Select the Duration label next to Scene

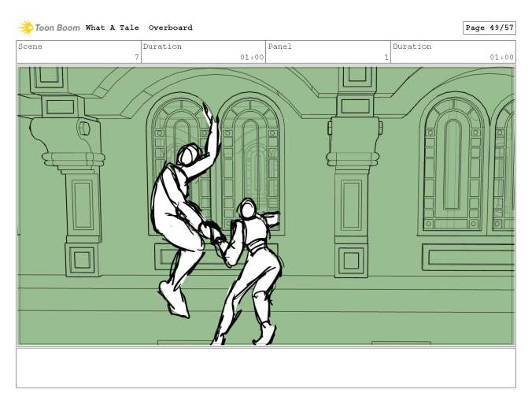pos(162,46)
